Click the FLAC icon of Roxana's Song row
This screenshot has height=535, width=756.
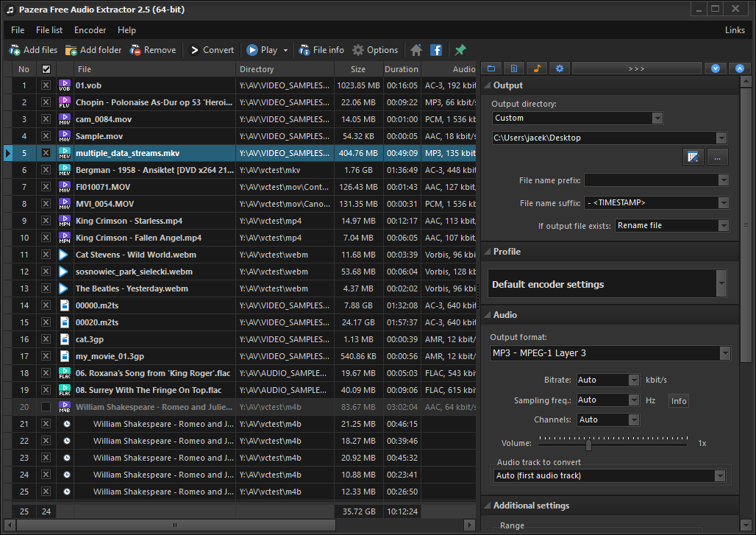coord(65,373)
